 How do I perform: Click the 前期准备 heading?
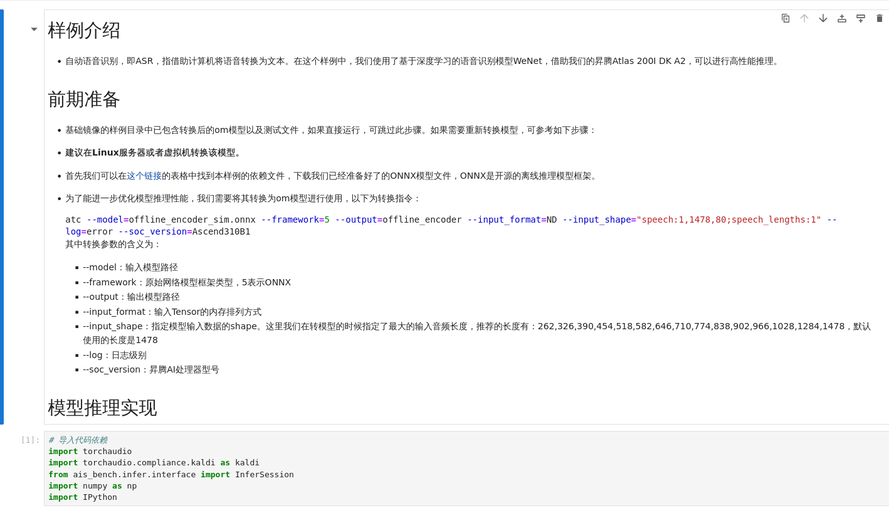(84, 99)
